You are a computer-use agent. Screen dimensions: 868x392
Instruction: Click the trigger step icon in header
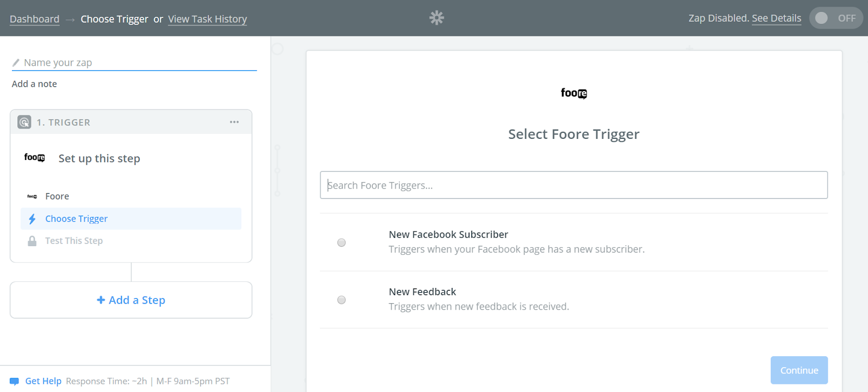24,122
